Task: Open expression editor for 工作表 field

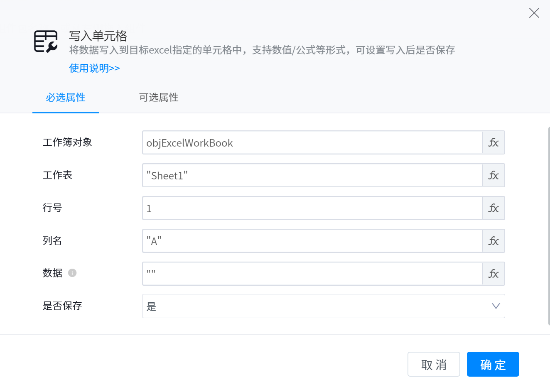Action: 494,176
